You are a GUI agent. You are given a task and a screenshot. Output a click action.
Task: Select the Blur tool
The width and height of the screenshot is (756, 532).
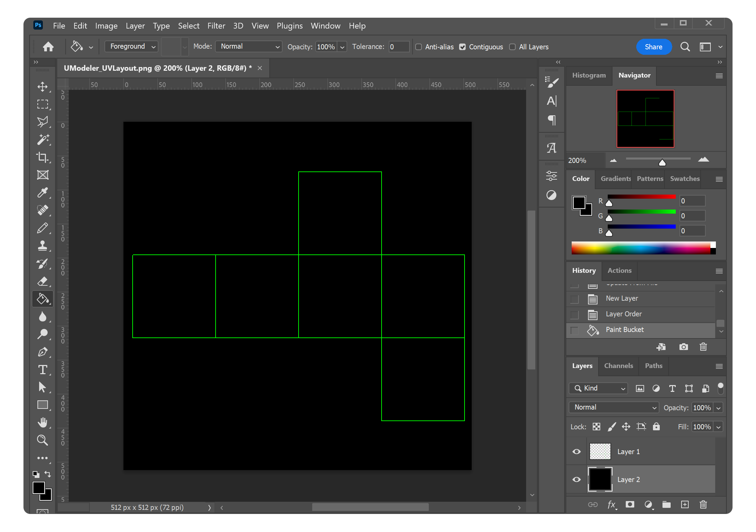point(43,317)
